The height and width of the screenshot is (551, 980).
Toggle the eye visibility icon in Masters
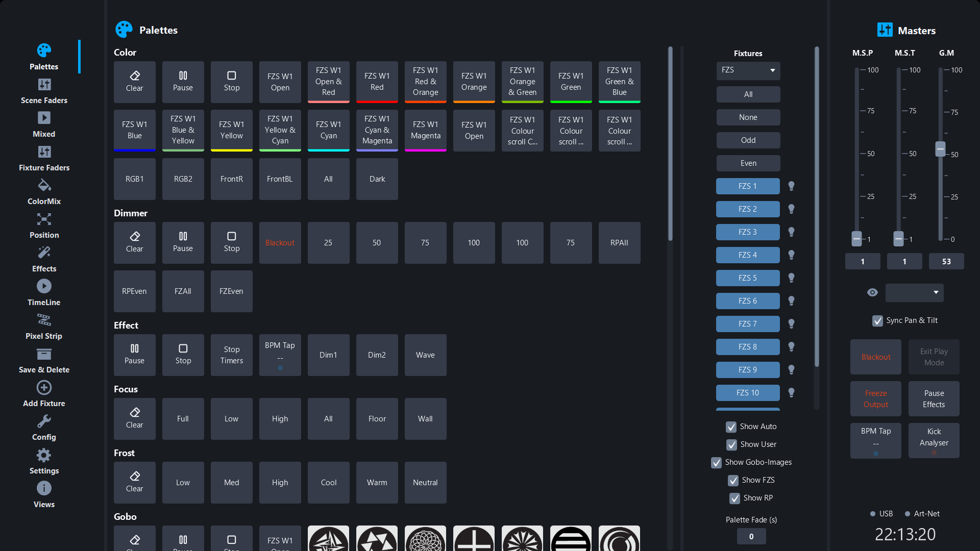point(872,292)
